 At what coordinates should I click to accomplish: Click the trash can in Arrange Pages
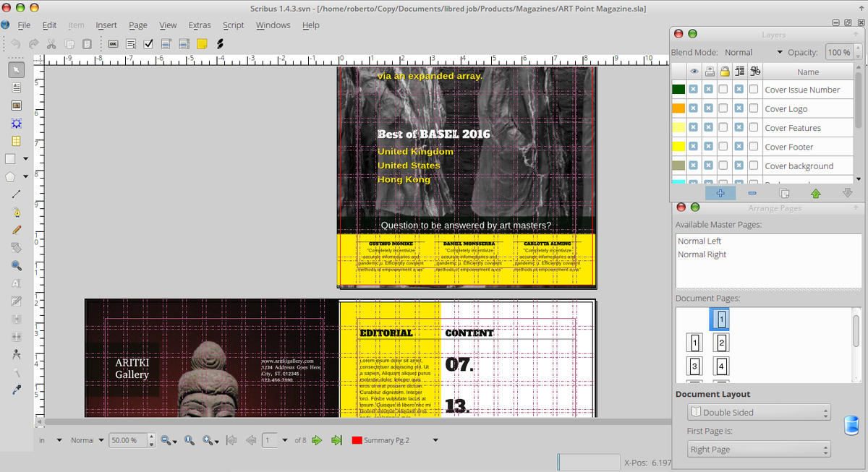click(x=851, y=426)
